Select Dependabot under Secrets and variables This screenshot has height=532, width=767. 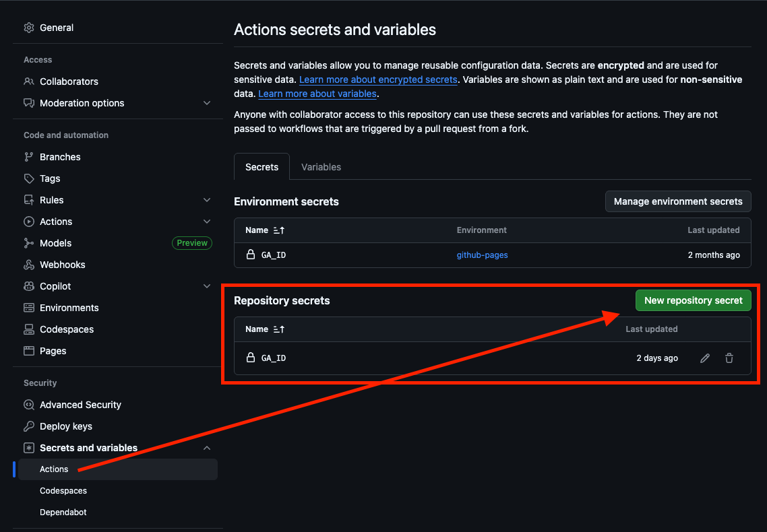[63, 512]
